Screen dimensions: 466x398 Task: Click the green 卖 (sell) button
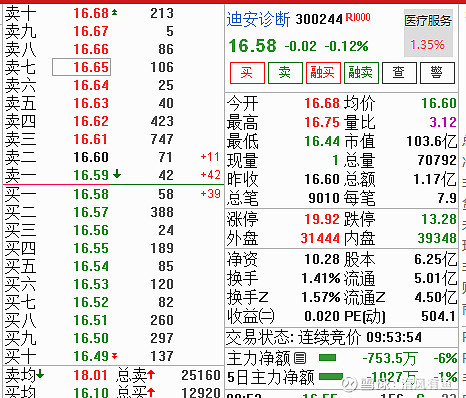pos(285,73)
